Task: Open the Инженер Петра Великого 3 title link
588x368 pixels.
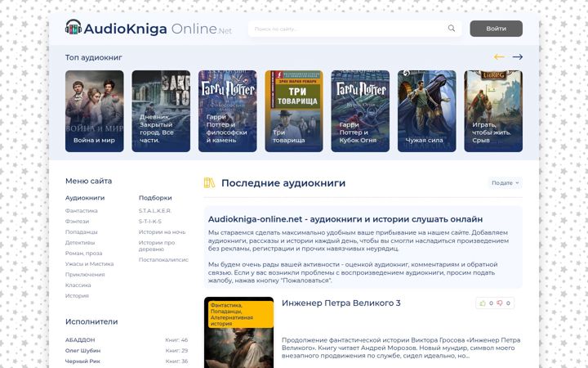Action: click(x=341, y=303)
